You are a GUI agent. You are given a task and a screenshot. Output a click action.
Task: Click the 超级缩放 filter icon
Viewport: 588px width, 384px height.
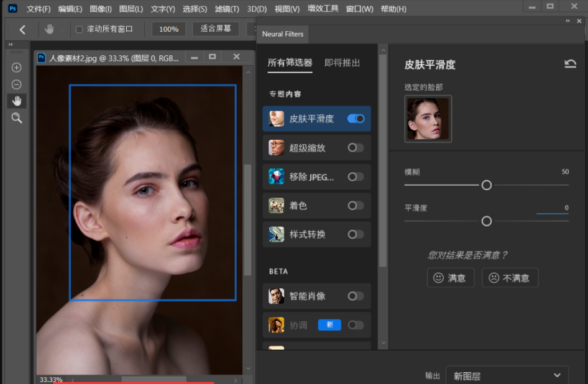pyautogui.click(x=277, y=148)
